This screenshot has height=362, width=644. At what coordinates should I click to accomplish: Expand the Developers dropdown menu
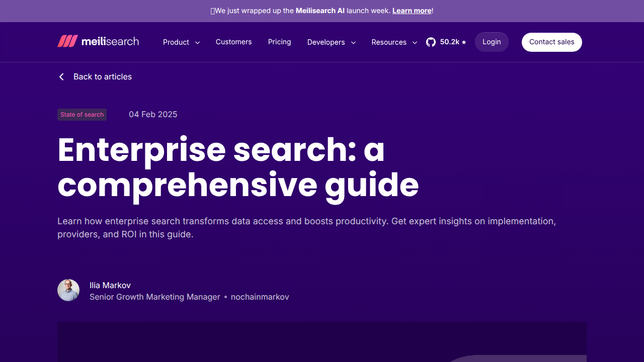pyautogui.click(x=332, y=42)
